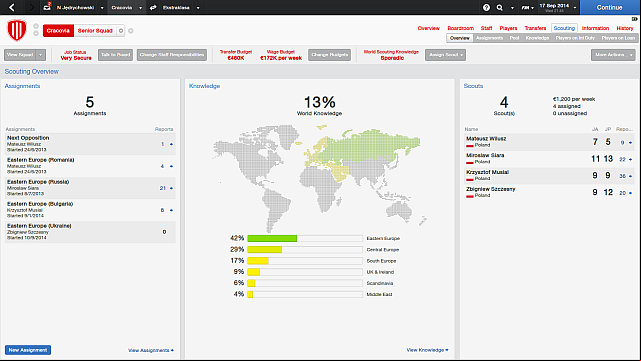This screenshot has height=361, width=641.
Task: Open the Assign Scout dropdown
Action: tap(445, 55)
